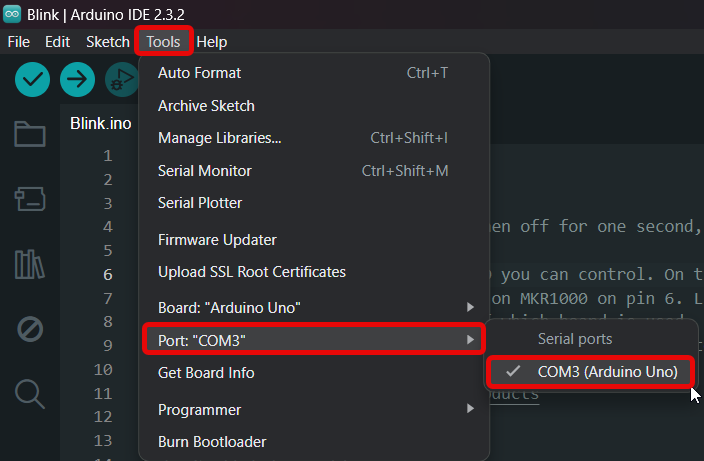The image size is (704, 461).
Task: Click the Upload arrow button
Action: click(77, 79)
